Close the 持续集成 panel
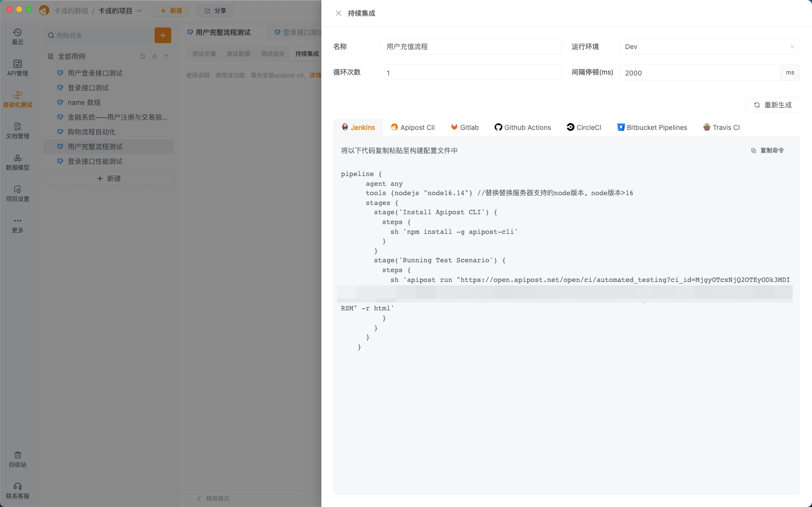812x507 pixels. point(339,13)
